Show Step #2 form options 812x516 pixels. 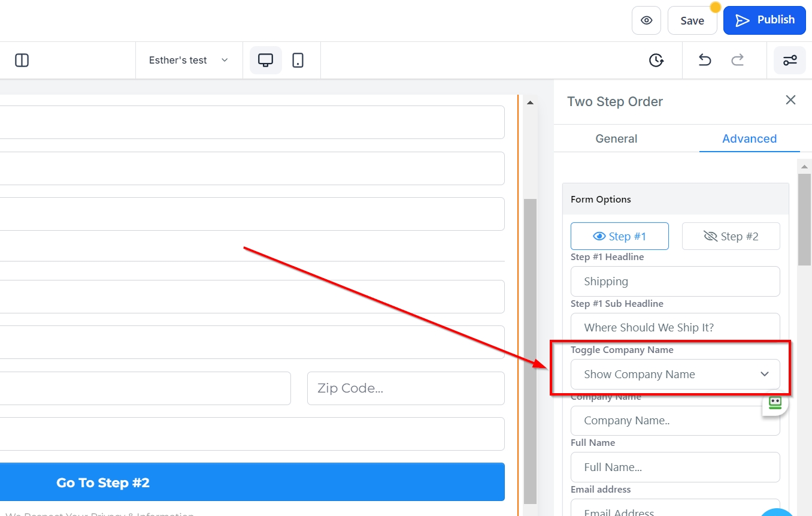731,236
